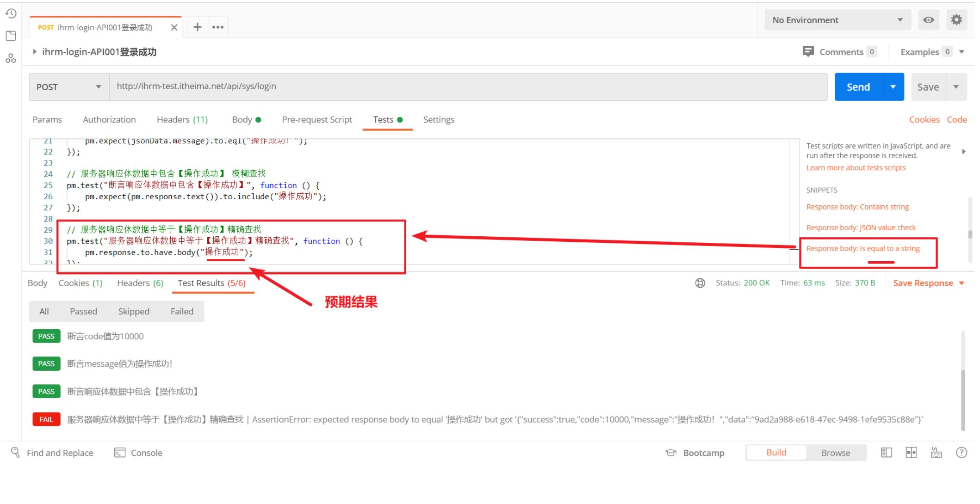Open the tab options ellipsis menu
Screen dimensions: 980x504
[218, 27]
